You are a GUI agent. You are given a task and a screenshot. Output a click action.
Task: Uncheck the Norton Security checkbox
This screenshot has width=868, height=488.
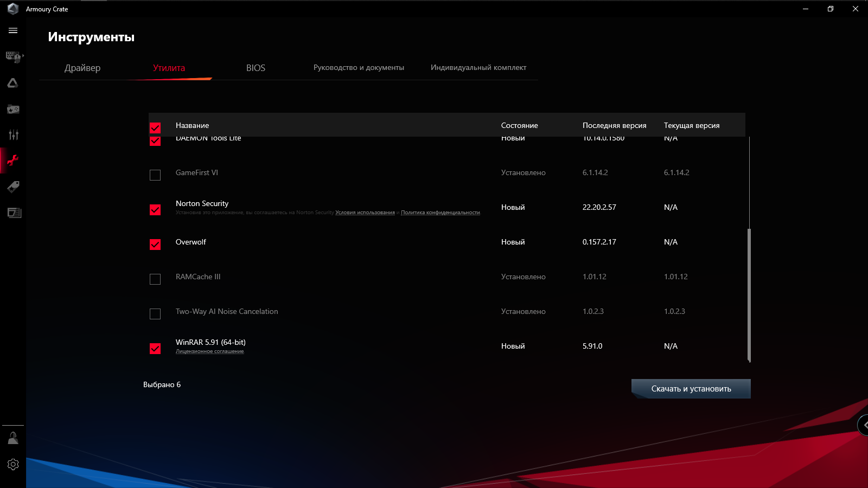[155, 210]
